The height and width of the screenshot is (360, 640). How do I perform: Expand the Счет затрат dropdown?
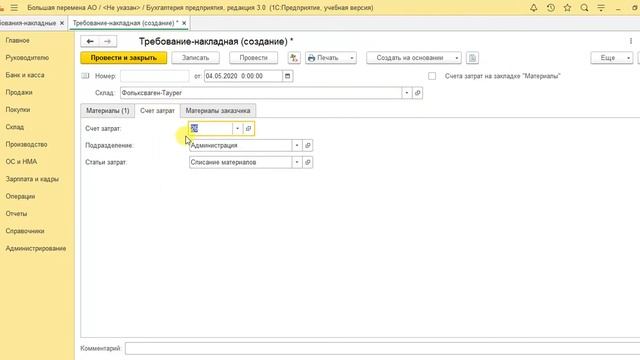click(x=238, y=129)
